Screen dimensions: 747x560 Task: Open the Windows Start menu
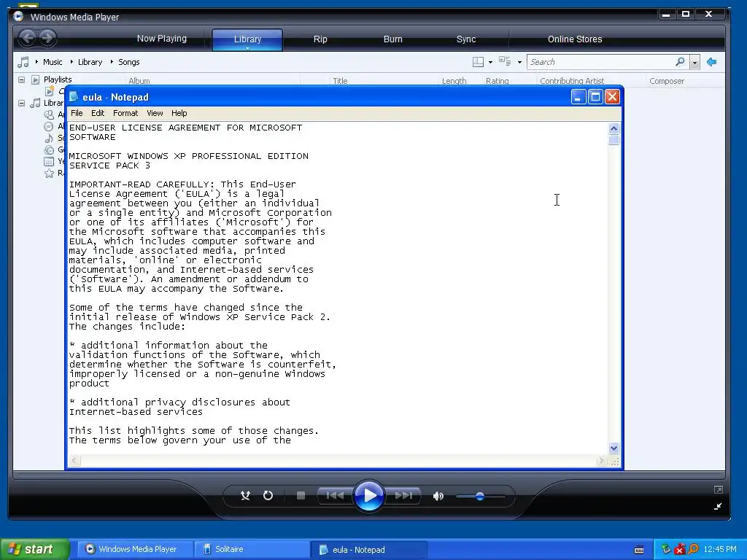pyautogui.click(x=34, y=549)
